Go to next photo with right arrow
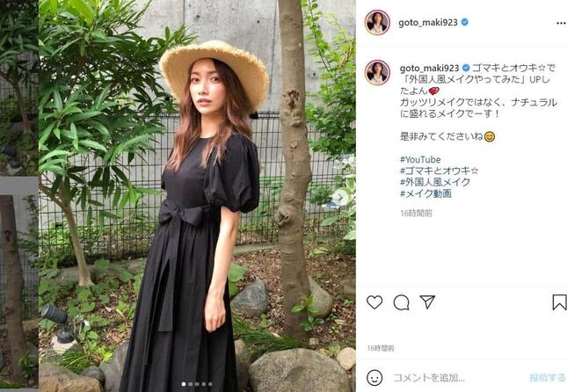This screenshot has width=567, height=392. point(339,197)
